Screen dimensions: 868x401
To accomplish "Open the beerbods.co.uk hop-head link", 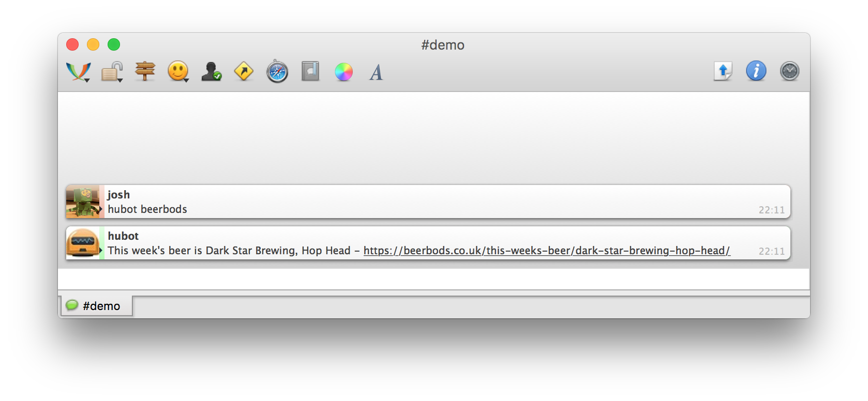I will [547, 251].
